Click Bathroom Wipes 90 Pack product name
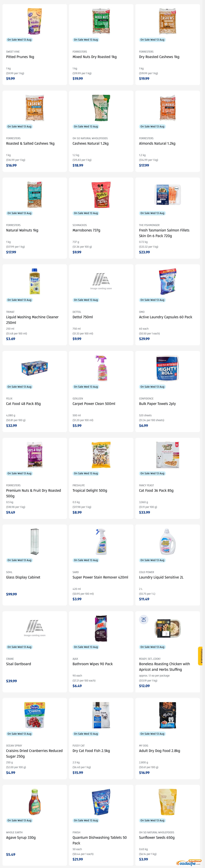Image resolution: width=205 pixels, height=868 pixels. 93,664
